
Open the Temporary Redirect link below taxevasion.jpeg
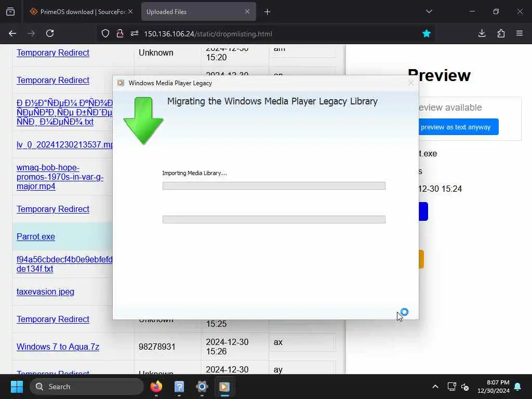(53, 320)
